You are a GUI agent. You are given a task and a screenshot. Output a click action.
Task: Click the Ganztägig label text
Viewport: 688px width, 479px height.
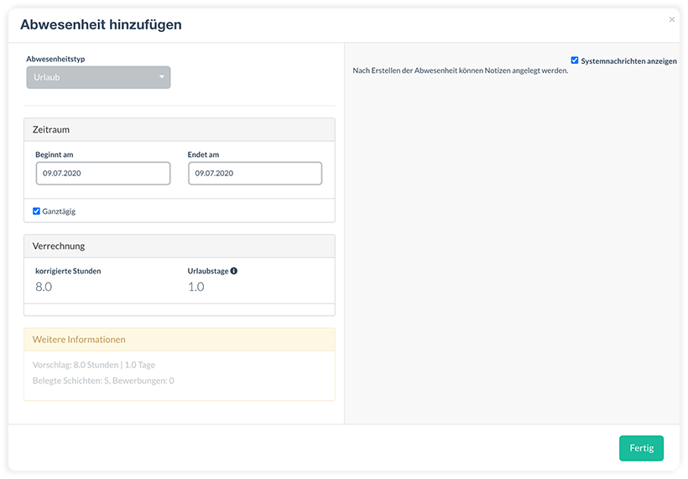click(59, 211)
